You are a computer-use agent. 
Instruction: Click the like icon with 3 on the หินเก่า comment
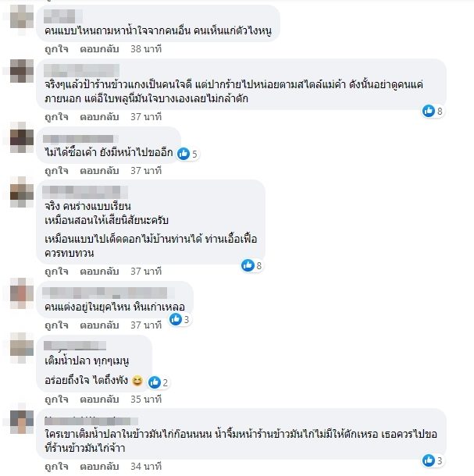(x=176, y=319)
